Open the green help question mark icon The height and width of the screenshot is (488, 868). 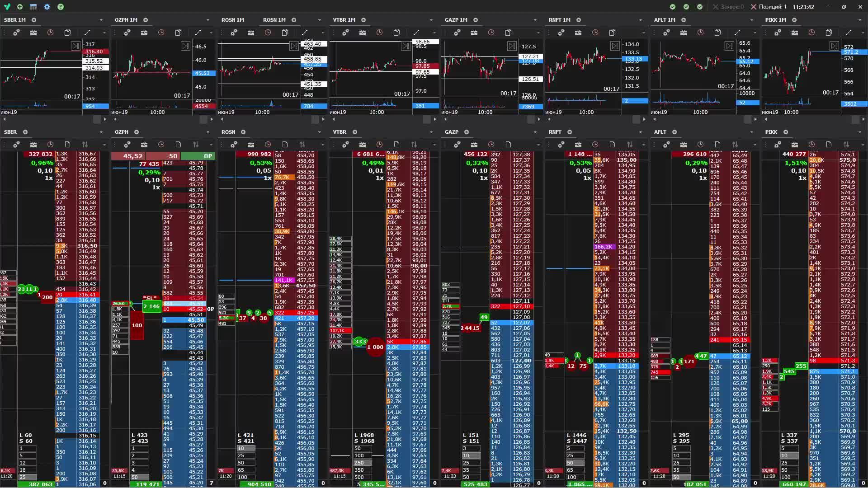(61, 7)
